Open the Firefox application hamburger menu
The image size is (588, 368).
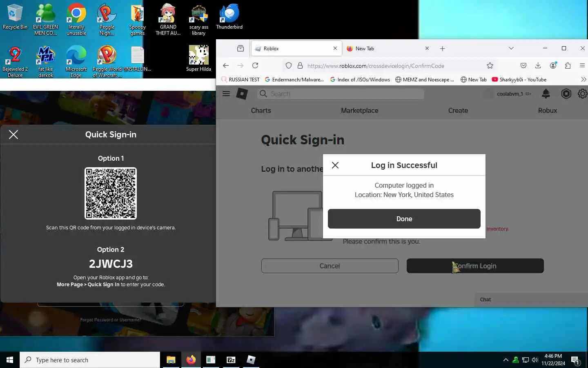coord(582,65)
